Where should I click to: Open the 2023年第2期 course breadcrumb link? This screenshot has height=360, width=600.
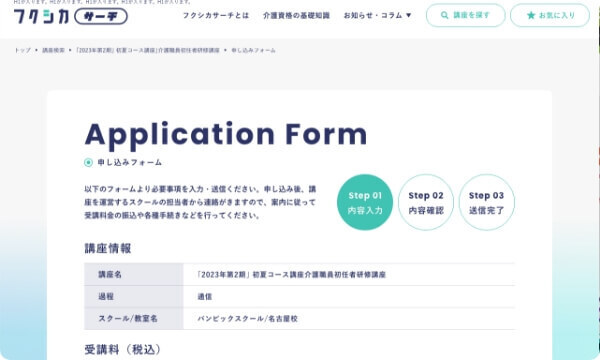tap(148, 50)
